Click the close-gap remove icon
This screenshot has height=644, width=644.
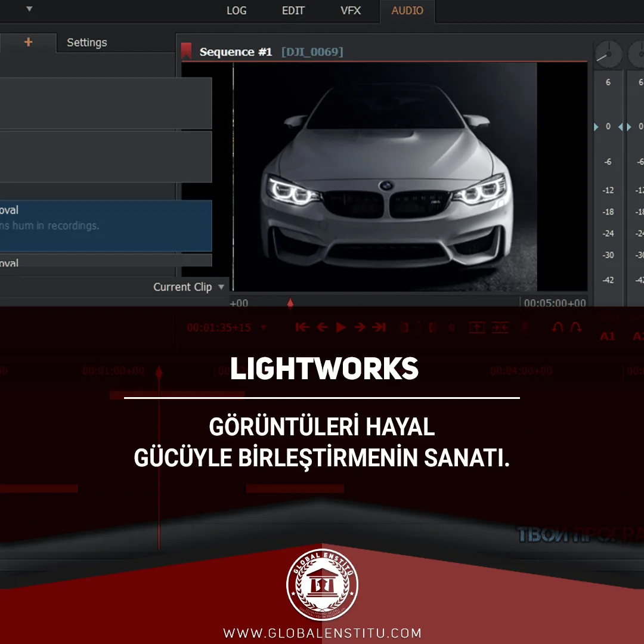click(x=500, y=327)
